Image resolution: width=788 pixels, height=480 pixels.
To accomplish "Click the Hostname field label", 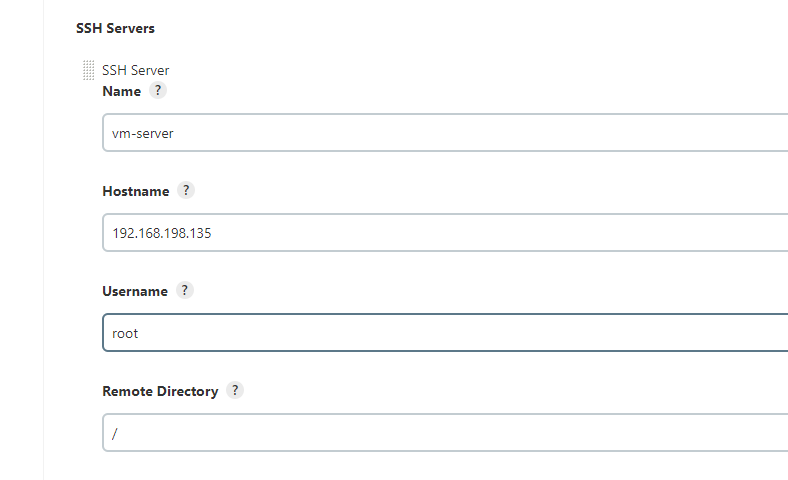I will coord(136,191).
